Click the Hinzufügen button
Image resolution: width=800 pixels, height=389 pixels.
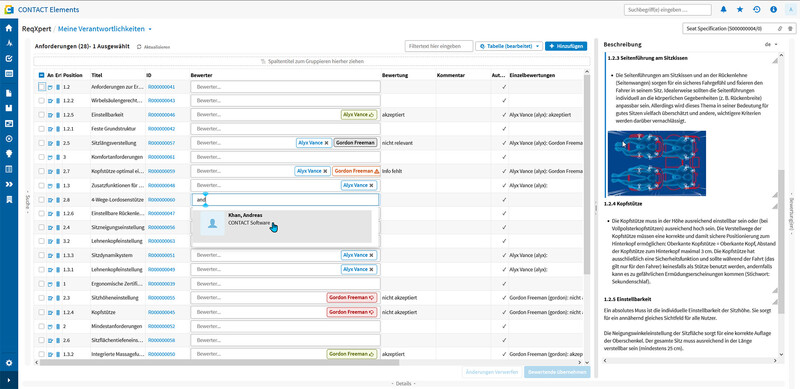tap(566, 46)
